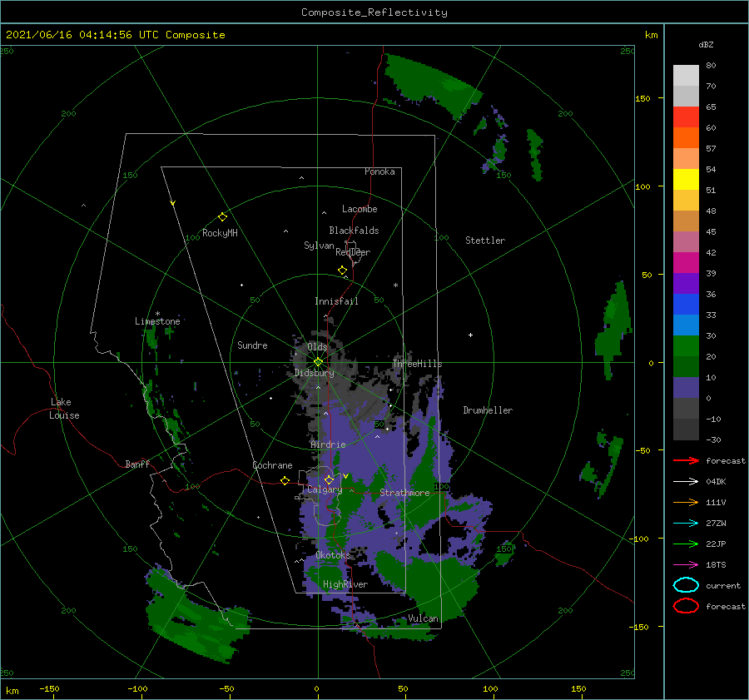Click the Calgary label
Image resolution: width=749 pixels, height=700 pixels.
coord(325,489)
